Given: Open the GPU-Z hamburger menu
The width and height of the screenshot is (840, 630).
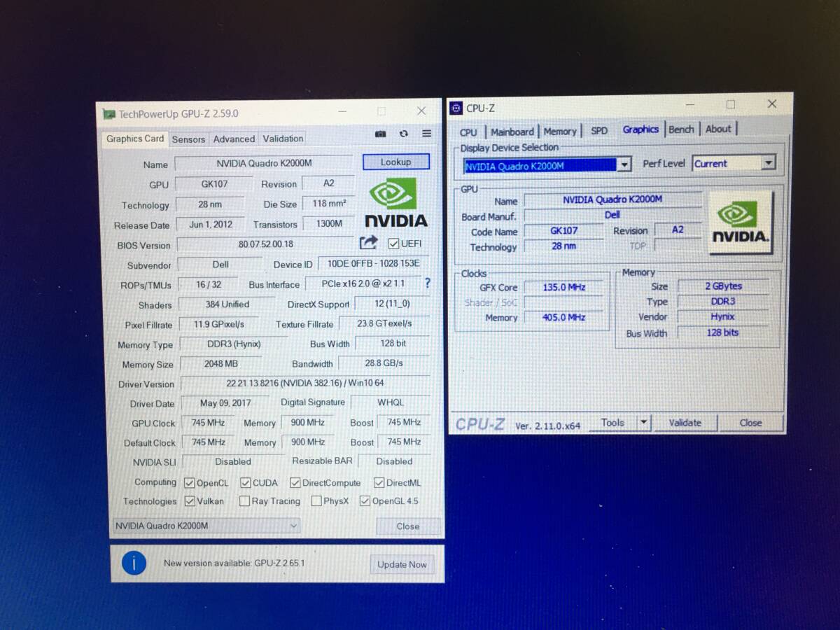Looking at the screenshot, I should point(426,134).
